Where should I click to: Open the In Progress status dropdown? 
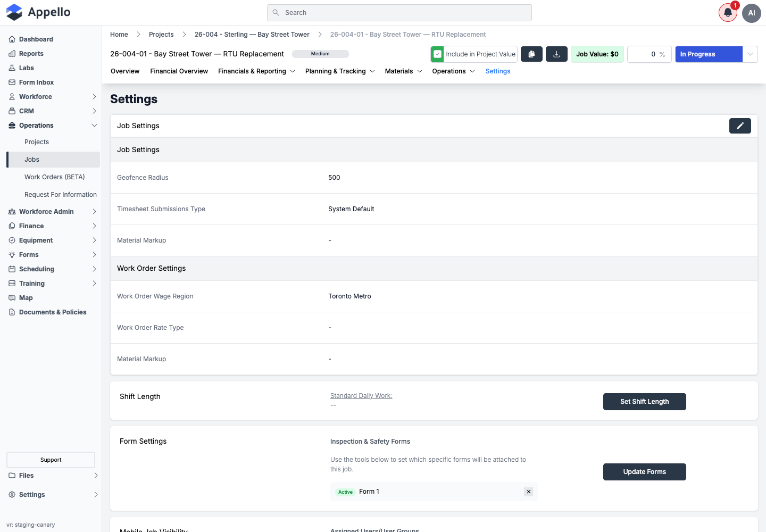750,54
